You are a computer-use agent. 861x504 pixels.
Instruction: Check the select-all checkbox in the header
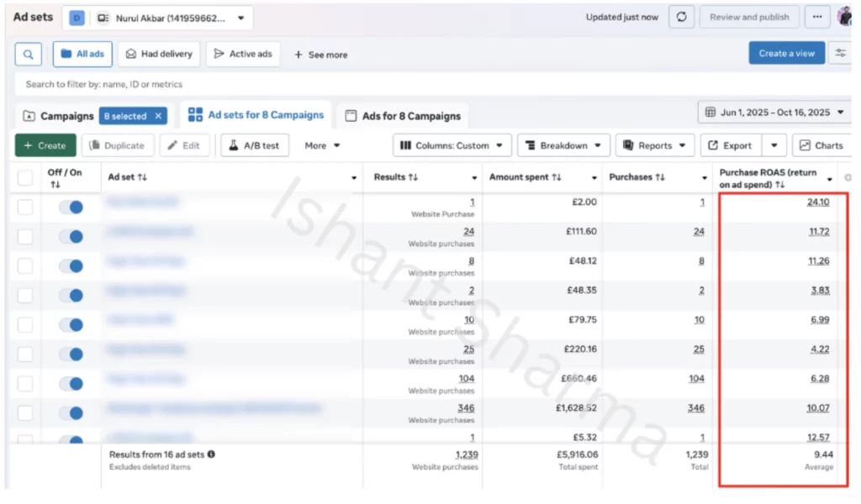(24, 177)
